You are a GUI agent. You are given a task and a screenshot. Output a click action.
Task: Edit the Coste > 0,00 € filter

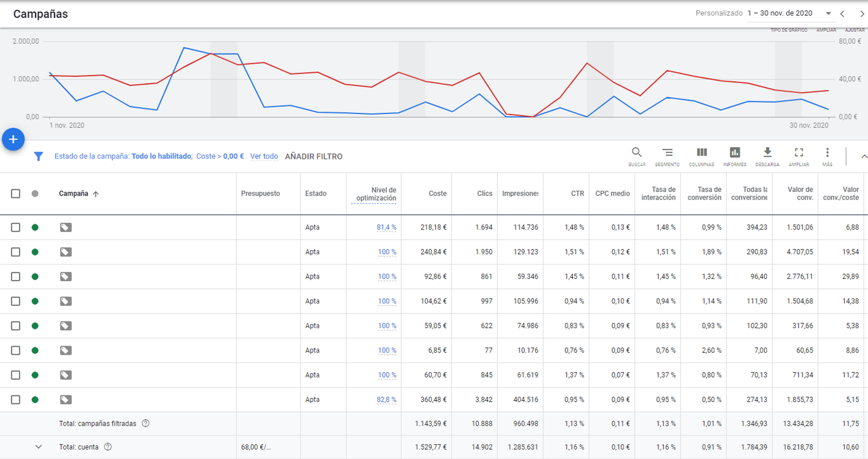(220, 156)
